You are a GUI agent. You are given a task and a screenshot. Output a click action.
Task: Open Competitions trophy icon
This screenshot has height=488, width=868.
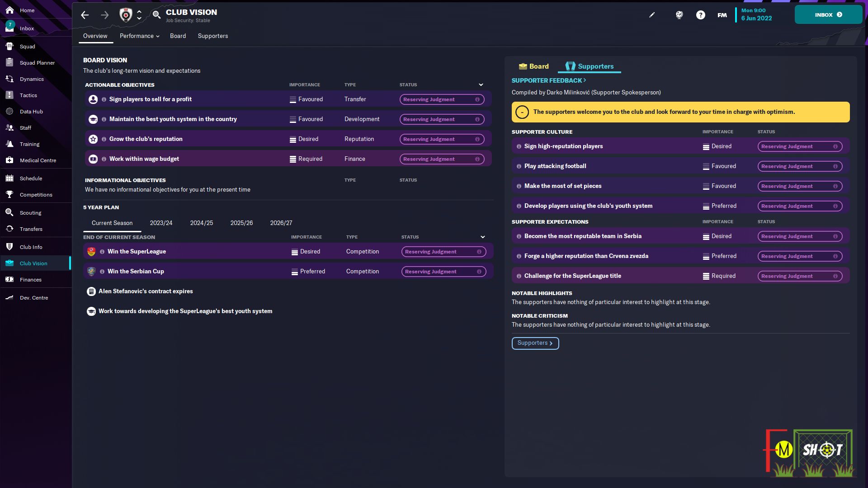click(x=9, y=195)
